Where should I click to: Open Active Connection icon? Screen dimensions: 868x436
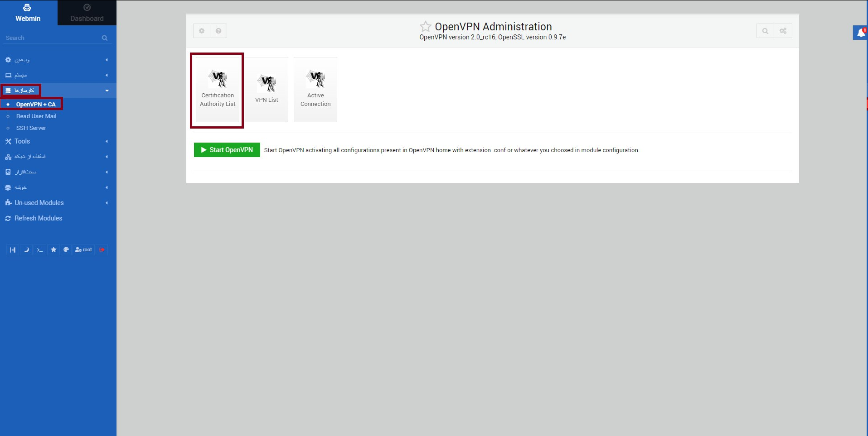(x=315, y=90)
